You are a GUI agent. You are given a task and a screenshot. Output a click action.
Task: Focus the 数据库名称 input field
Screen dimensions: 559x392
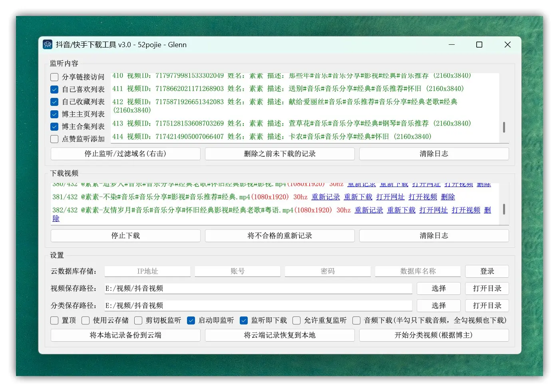[418, 271]
